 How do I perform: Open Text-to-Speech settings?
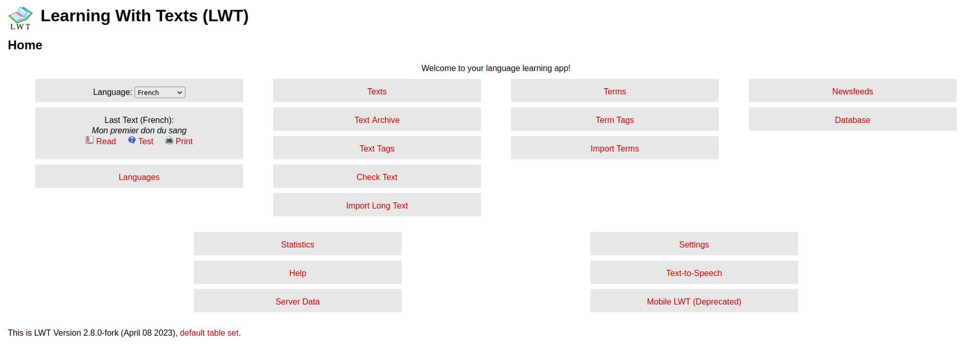tap(694, 273)
